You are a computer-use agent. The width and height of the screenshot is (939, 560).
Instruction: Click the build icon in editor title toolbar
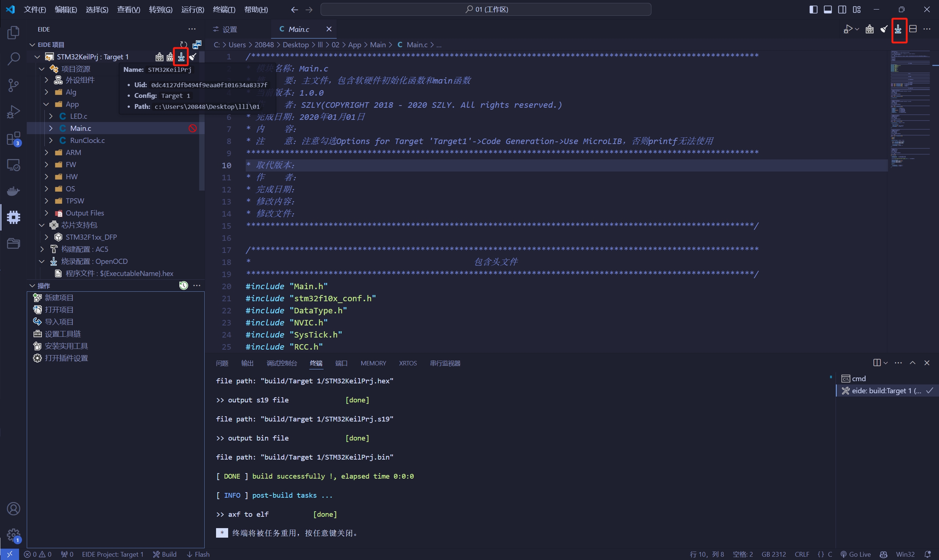[x=870, y=29]
